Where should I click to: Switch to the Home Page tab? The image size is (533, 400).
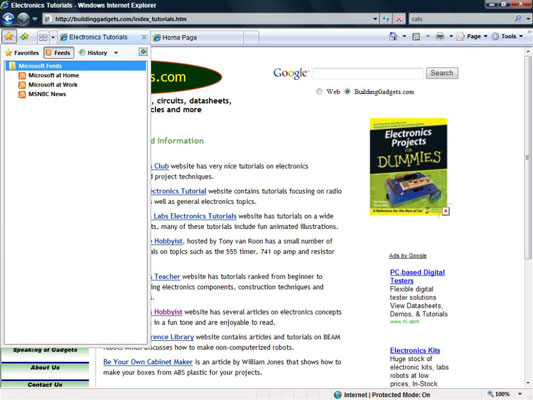coord(197,37)
